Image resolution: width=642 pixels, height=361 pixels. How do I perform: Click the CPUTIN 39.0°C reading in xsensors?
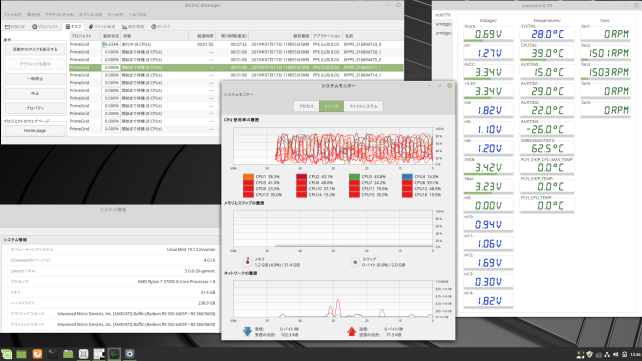pos(547,53)
